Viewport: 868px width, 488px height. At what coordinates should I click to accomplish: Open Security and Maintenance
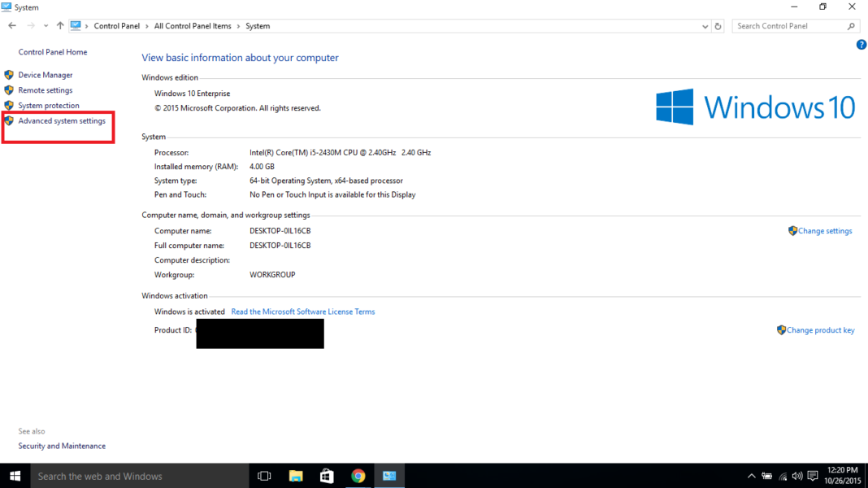[62, 446]
